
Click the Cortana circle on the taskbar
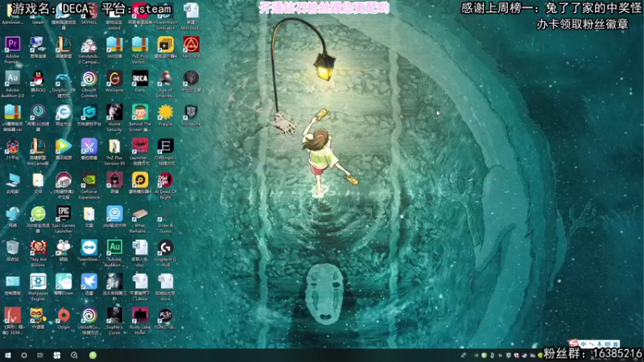[24, 356]
